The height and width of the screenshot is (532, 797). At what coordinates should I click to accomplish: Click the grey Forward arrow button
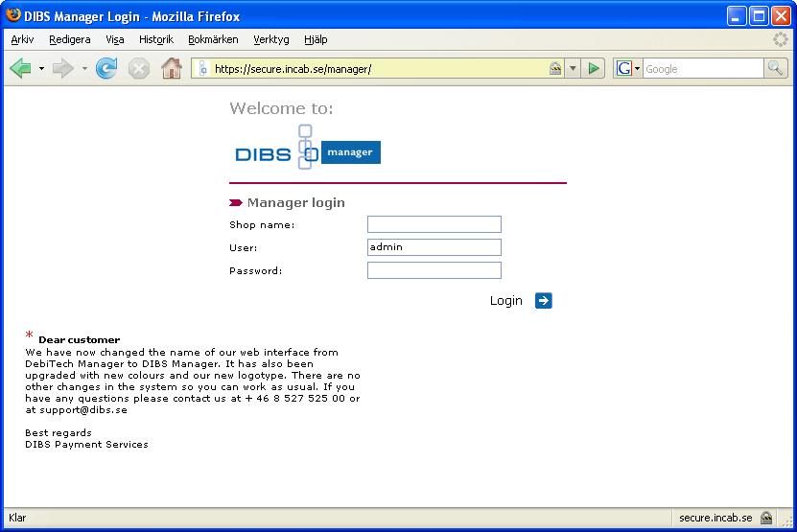tap(63, 68)
